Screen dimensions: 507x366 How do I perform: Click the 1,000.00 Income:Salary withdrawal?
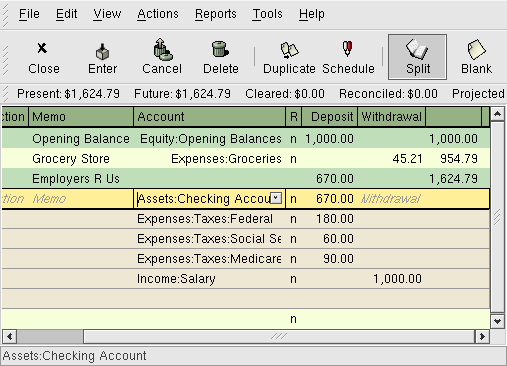tap(397, 279)
